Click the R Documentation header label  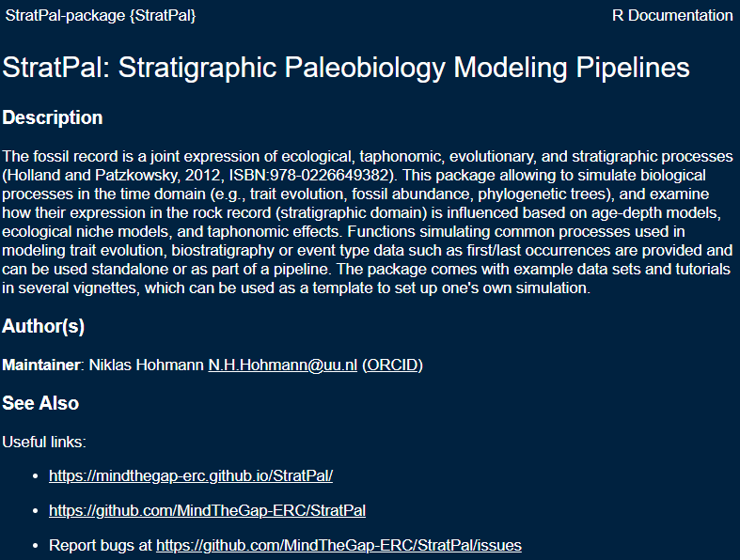coord(671,15)
